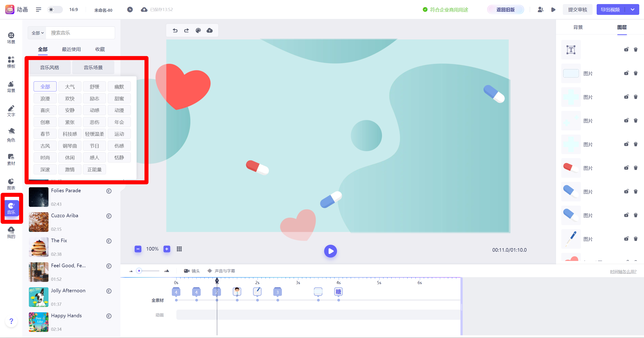Adjust the timeline zoom slider handle
The width and height of the screenshot is (644, 338).
tap(139, 271)
